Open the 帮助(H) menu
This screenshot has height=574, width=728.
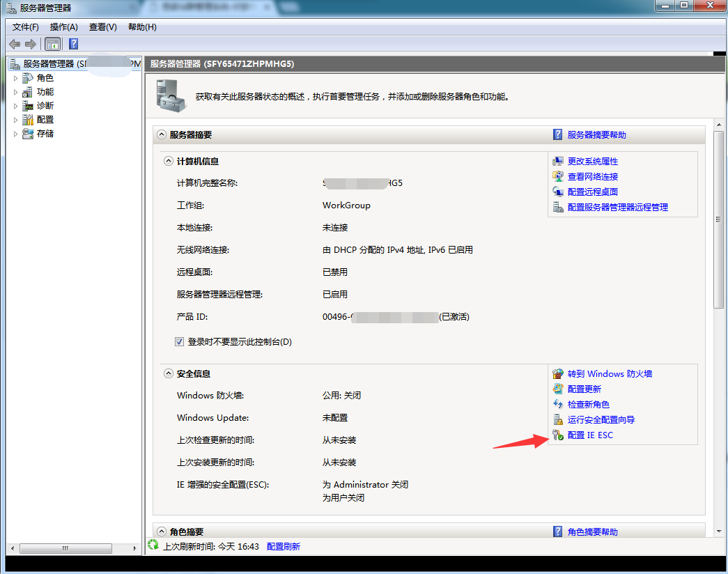coord(143,27)
